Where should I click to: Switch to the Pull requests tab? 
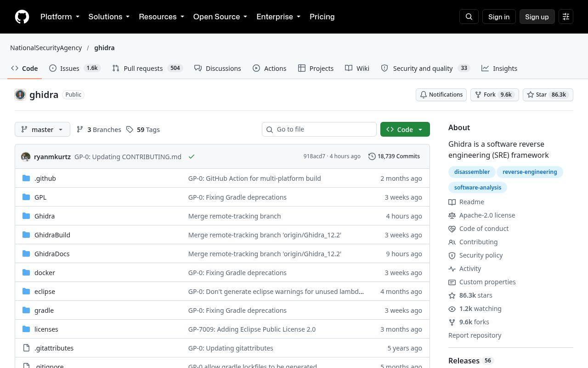147,68
